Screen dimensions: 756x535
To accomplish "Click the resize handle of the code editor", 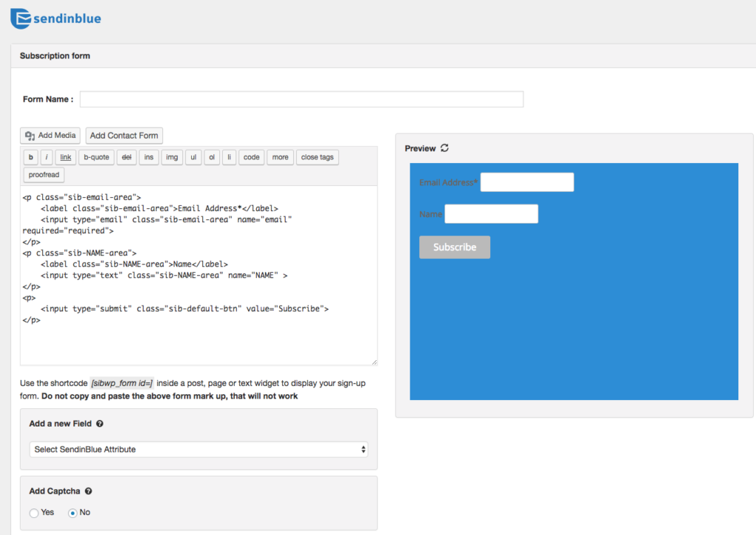I will point(374,362).
